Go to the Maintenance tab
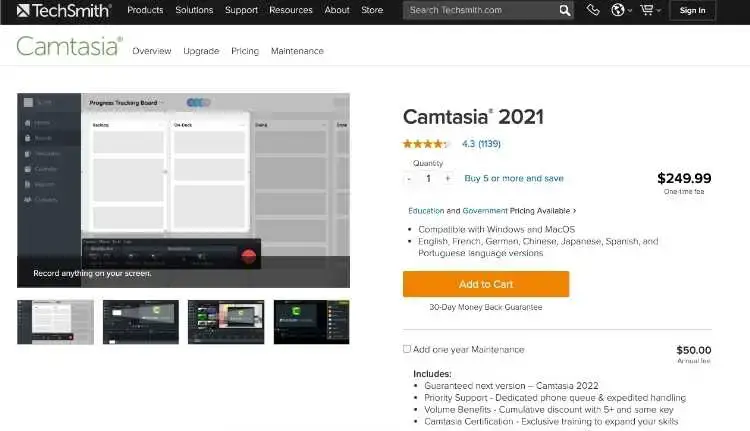750x431 pixels. click(297, 51)
